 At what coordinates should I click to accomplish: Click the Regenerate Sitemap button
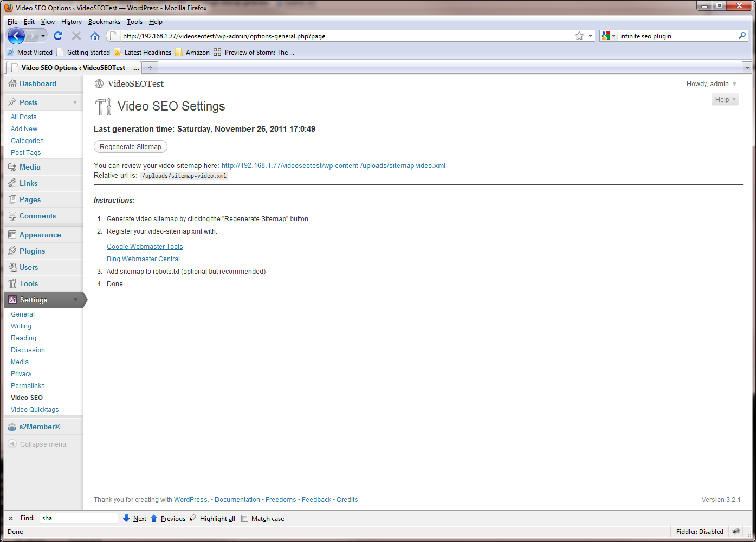[131, 147]
